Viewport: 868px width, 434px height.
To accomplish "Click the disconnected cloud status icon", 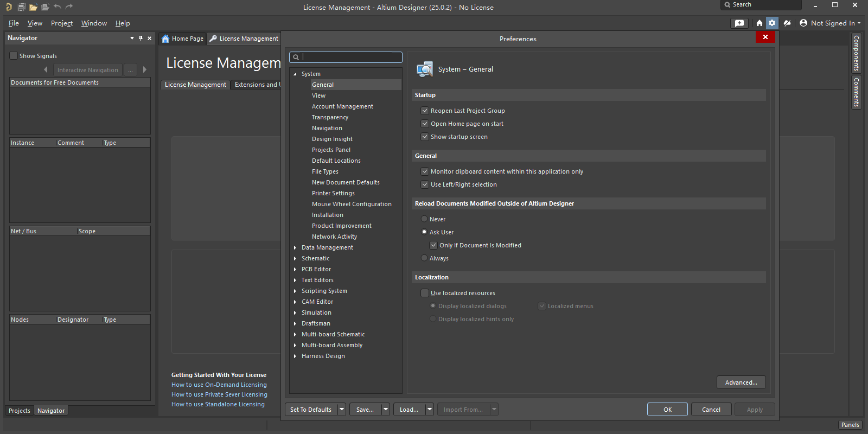I will pos(787,23).
